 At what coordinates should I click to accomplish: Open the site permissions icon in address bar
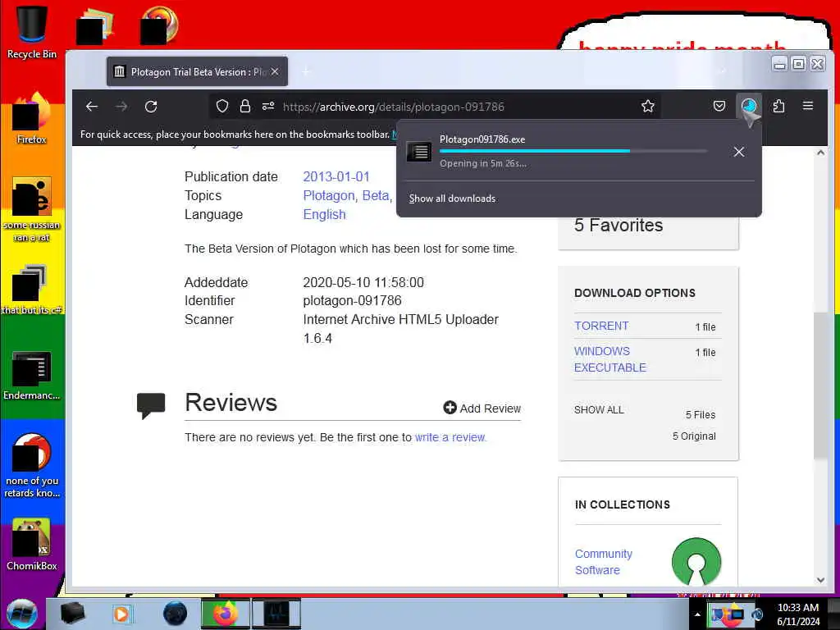[x=268, y=106]
